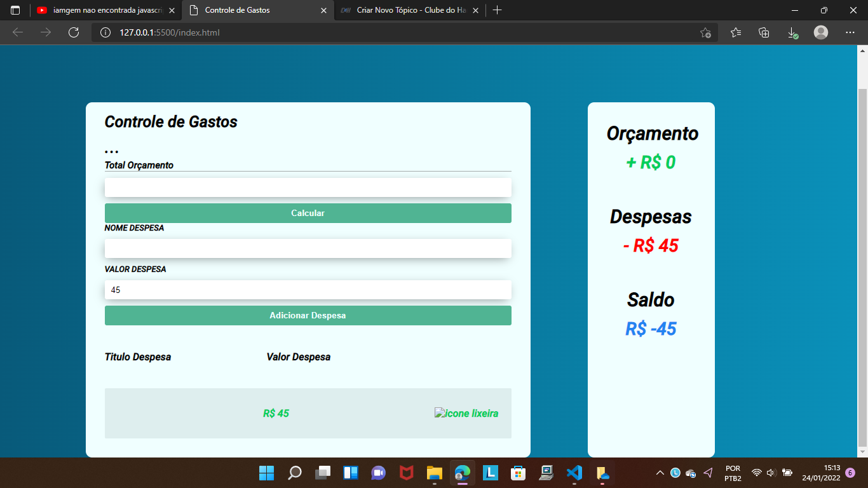The image size is (868, 488).
Task: Add this page to favorites star icon
Action: pyautogui.click(x=705, y=32)
